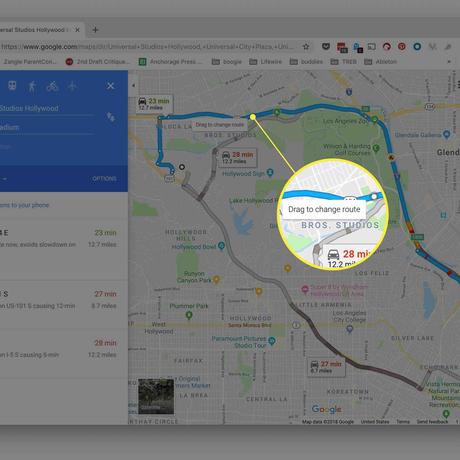Click the red calendar extension icon
Screen dimensions: 460x460
pyautogui.click(x=342, y=47)
